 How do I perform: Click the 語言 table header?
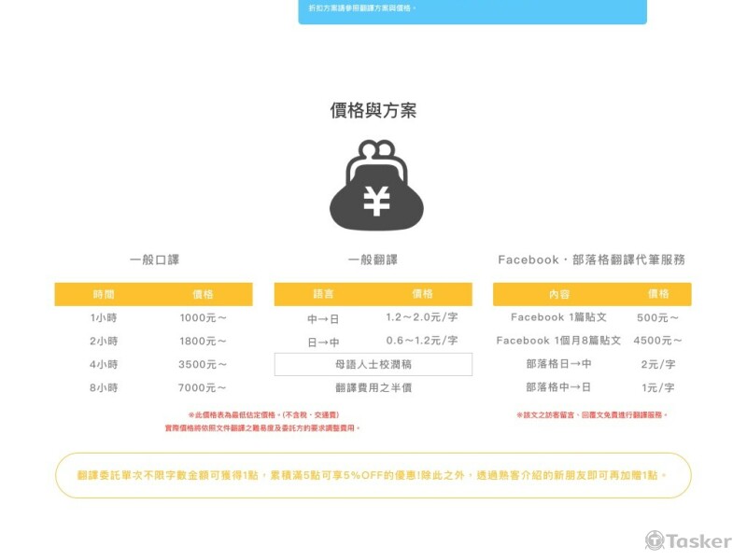pos(323,294)
